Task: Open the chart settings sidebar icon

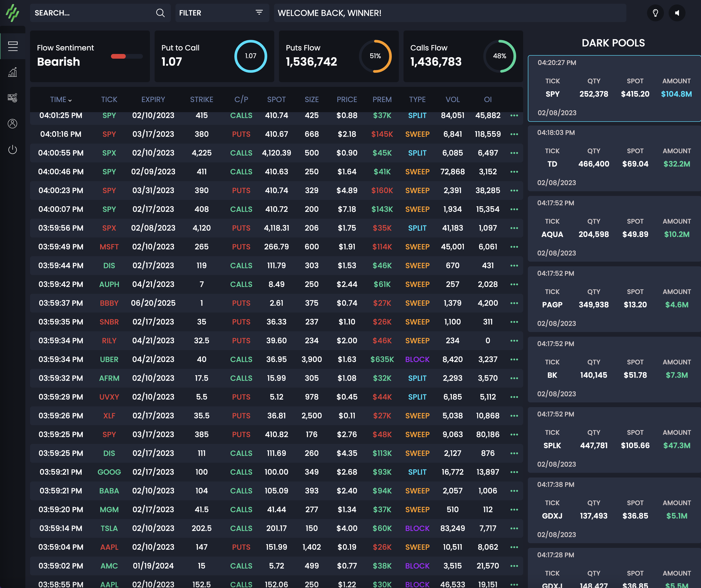Action: point(13,98)
